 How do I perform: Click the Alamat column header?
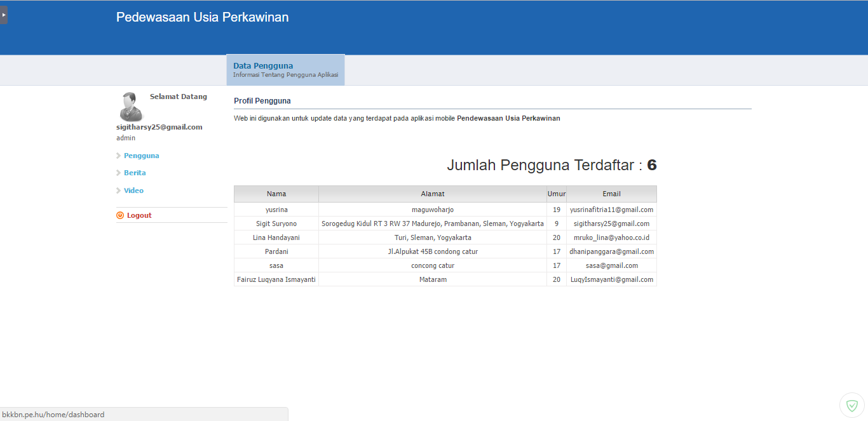click(x=433, y=194)
